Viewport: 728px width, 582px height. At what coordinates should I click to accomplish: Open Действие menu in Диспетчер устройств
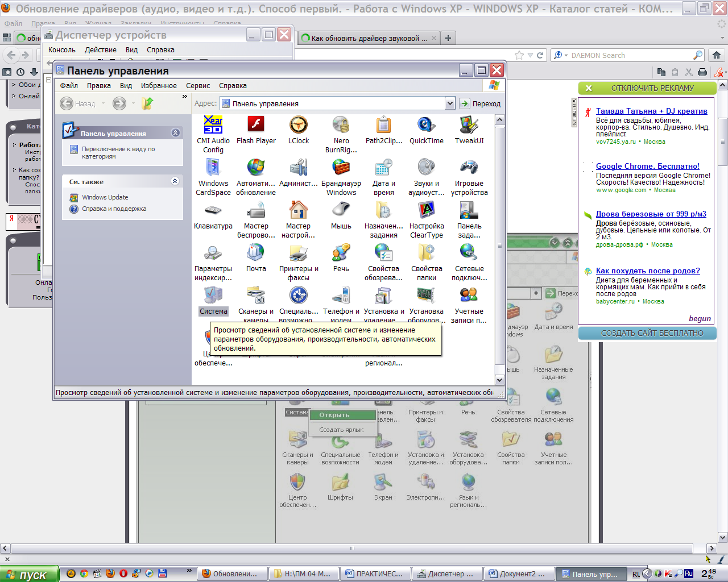pos(100,50)
